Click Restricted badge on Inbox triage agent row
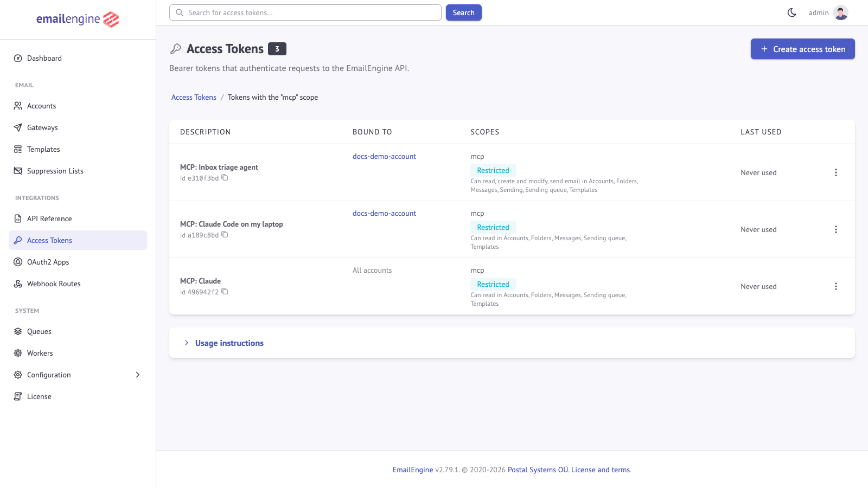 point(493,170)
